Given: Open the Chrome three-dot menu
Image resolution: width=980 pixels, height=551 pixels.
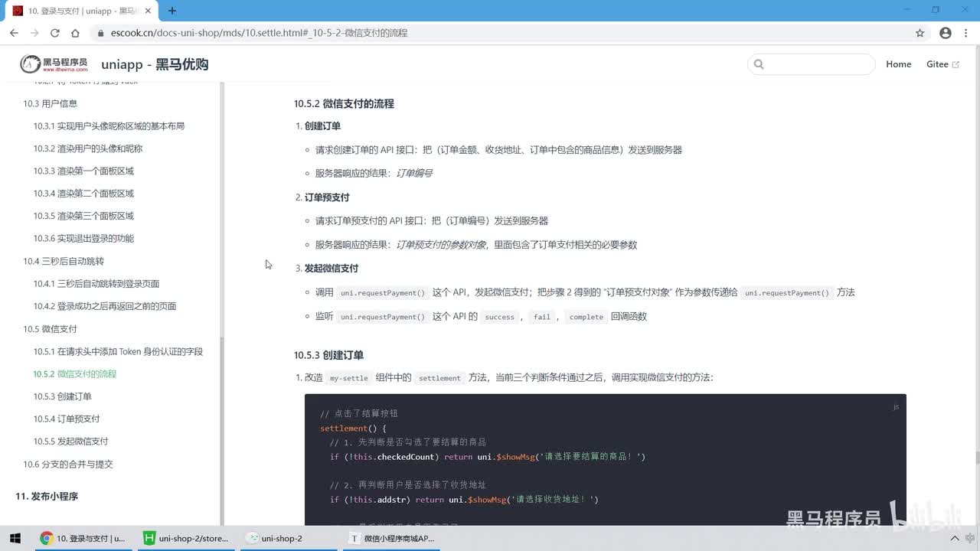Looking at the screenshot, I should pos(966,33).
